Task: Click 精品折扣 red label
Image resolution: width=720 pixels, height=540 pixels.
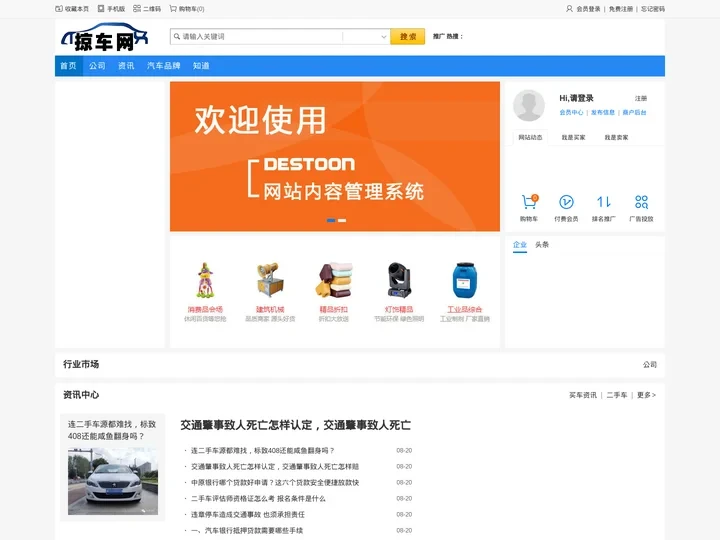Action: (x=334, y=309)
